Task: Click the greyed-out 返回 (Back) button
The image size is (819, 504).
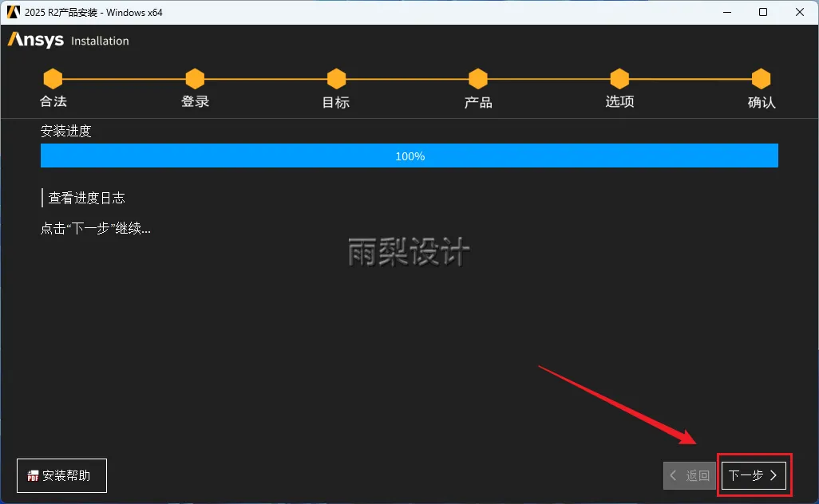Action: [x=690, y=475]
